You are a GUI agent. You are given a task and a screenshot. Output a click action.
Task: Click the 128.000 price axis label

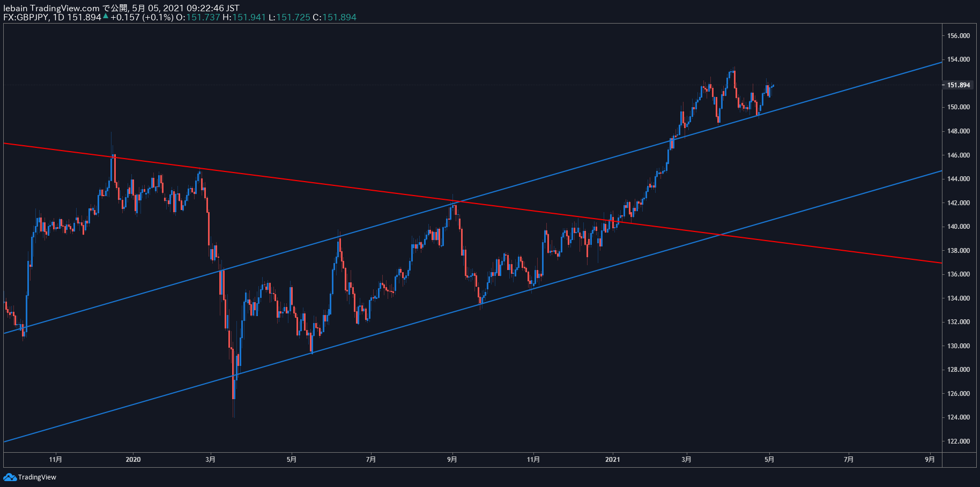959,370
